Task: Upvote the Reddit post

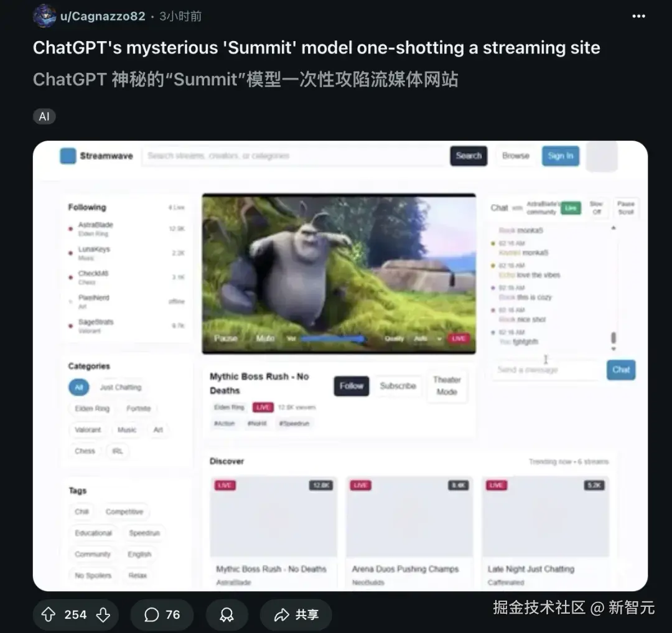Action: [48, 614]
